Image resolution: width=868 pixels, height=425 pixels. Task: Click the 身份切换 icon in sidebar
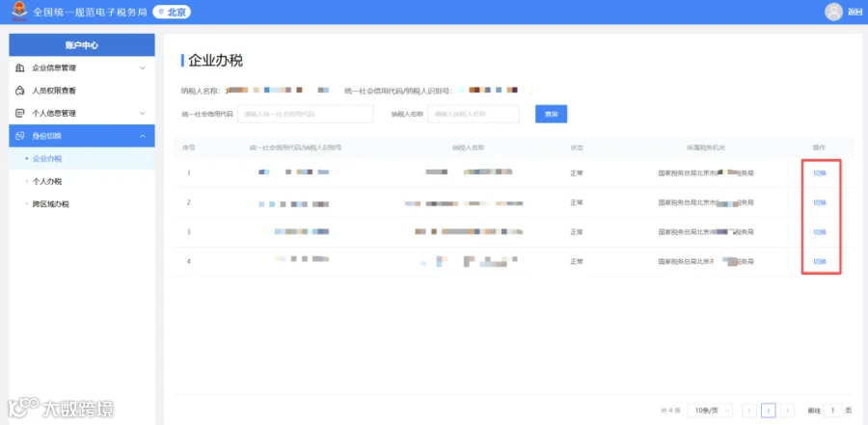point(20,136)
